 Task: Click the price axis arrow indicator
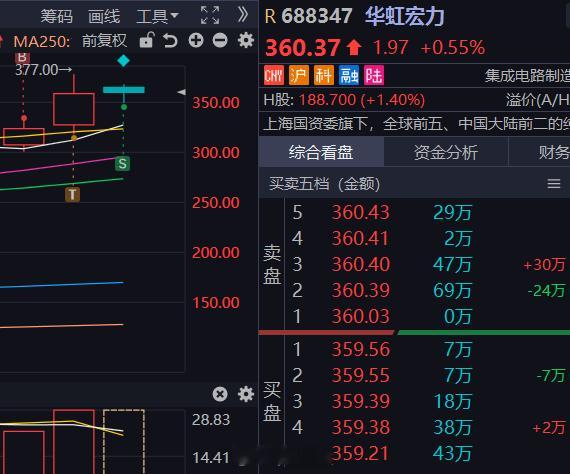coord(181,92)
